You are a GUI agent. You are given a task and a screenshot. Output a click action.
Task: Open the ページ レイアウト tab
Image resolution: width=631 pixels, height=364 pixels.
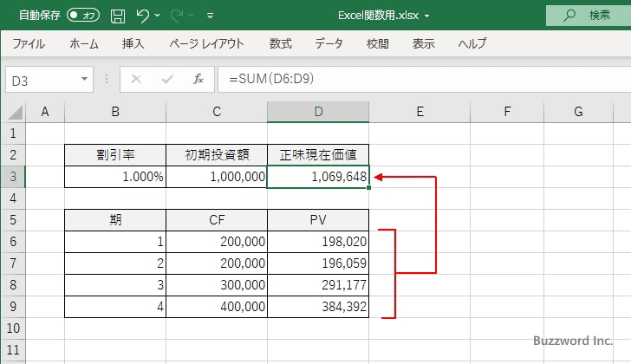(206, 43)
